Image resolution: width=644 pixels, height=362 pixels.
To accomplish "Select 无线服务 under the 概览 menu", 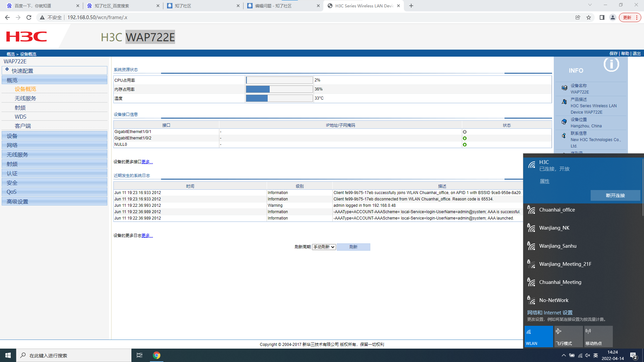I will click(25, 98).
